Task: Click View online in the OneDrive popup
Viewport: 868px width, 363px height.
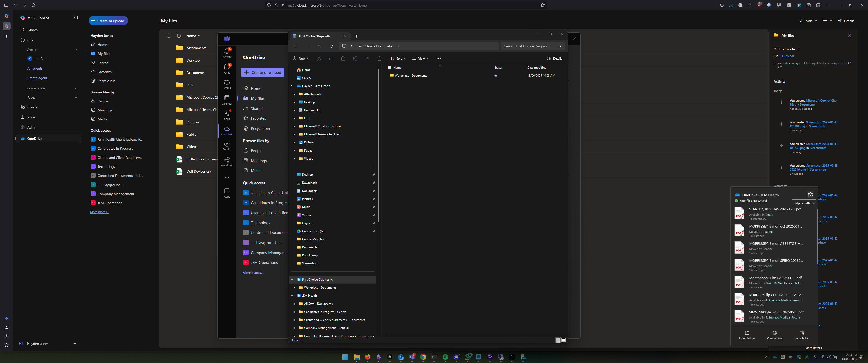Action: 774,335
